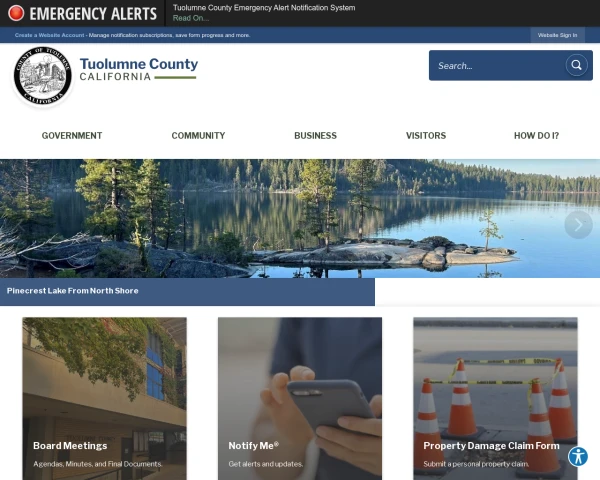Expand the How Do I? menu

click(536, 136)
